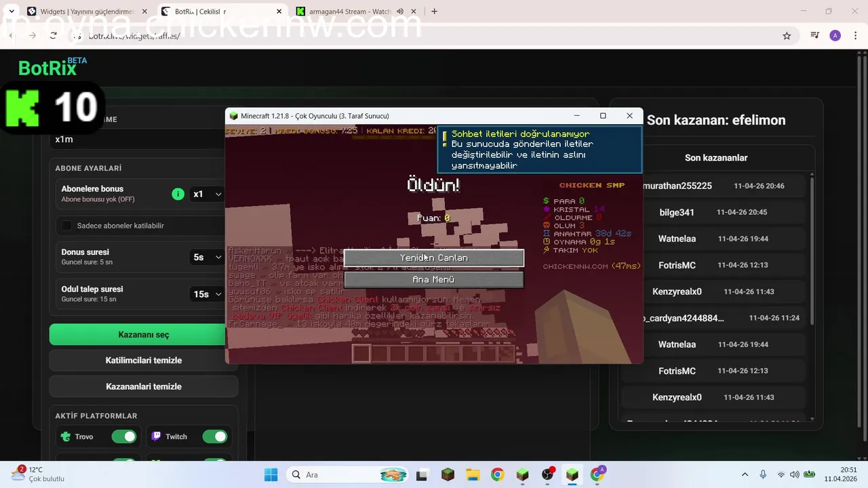Bookmark this page with the star icon
Image resolution: width=868 pixels, height=488 pixels.
787,36
